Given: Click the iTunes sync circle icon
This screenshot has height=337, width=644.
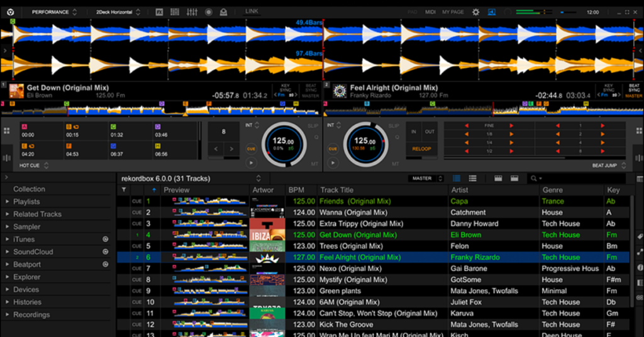Looking at the screenshot, I should 106,239.
